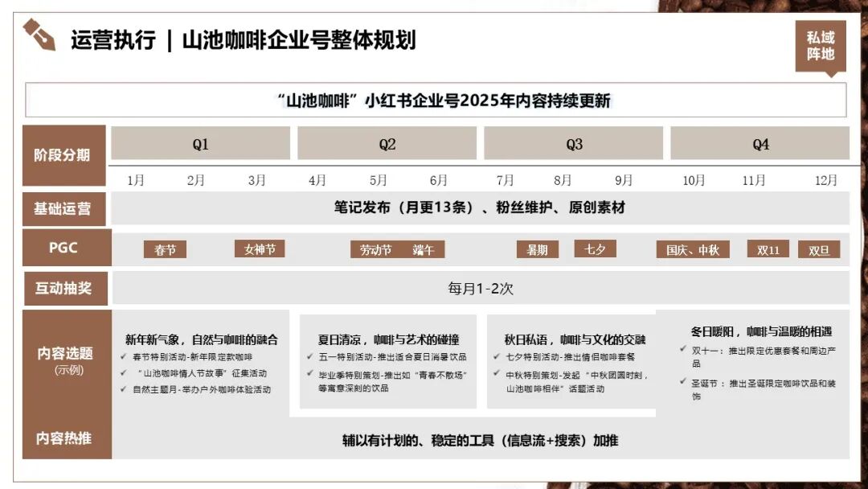Screen dimensions: 868x489
Task: Select the 11月 month label
Action: point(754,180)
